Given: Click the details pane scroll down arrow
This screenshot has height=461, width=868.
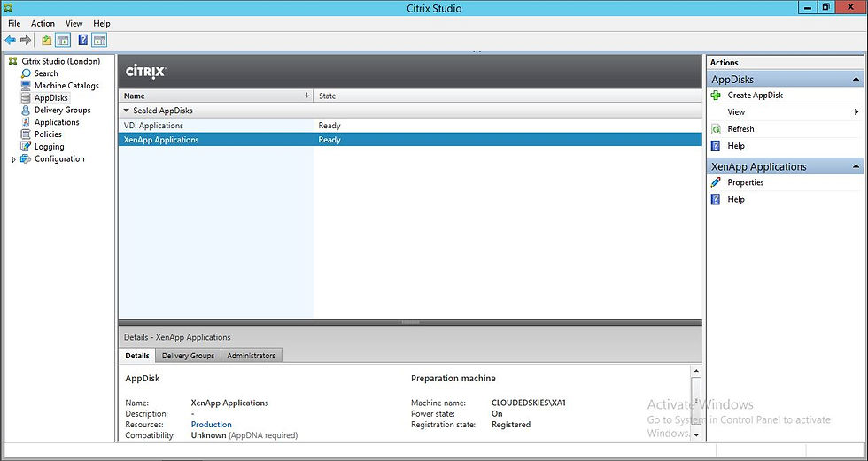Looking at the screenshot, I should tap(696, 435).
